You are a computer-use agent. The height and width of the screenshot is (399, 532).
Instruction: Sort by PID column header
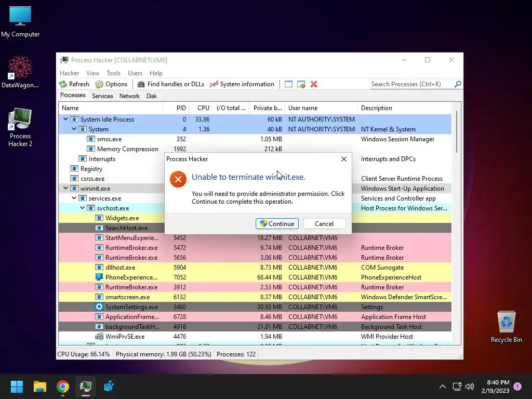(176, 108)
